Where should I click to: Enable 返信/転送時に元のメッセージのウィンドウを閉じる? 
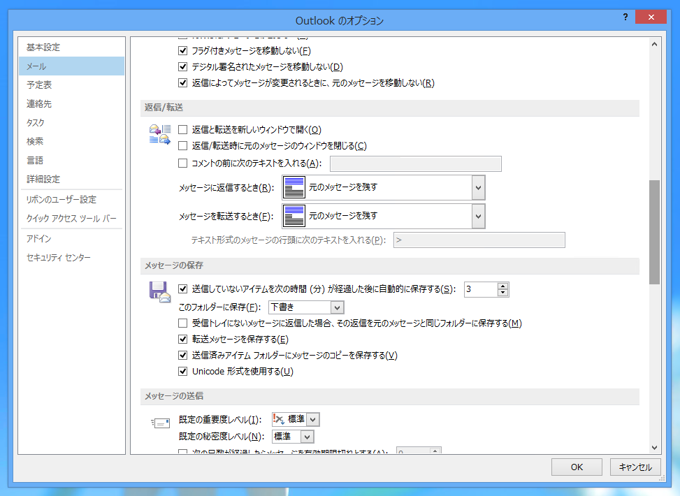point(183,146)
